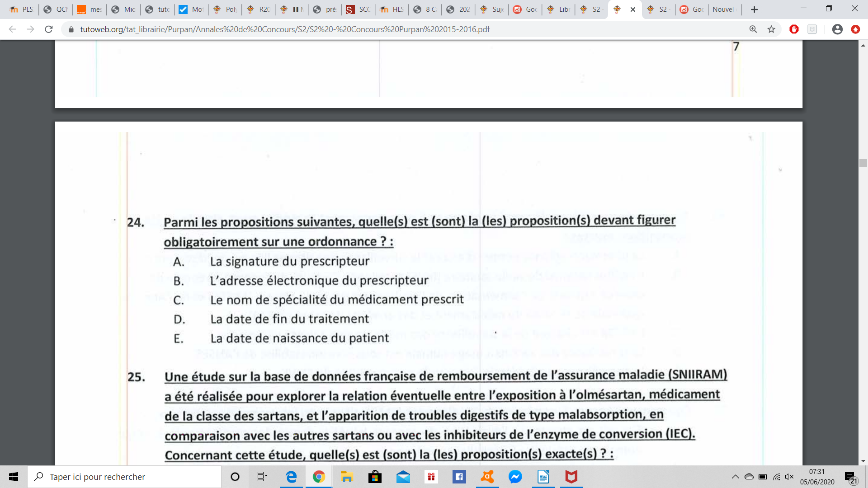
Task: Click the red Opera-style extension icon
Action: 794,29
